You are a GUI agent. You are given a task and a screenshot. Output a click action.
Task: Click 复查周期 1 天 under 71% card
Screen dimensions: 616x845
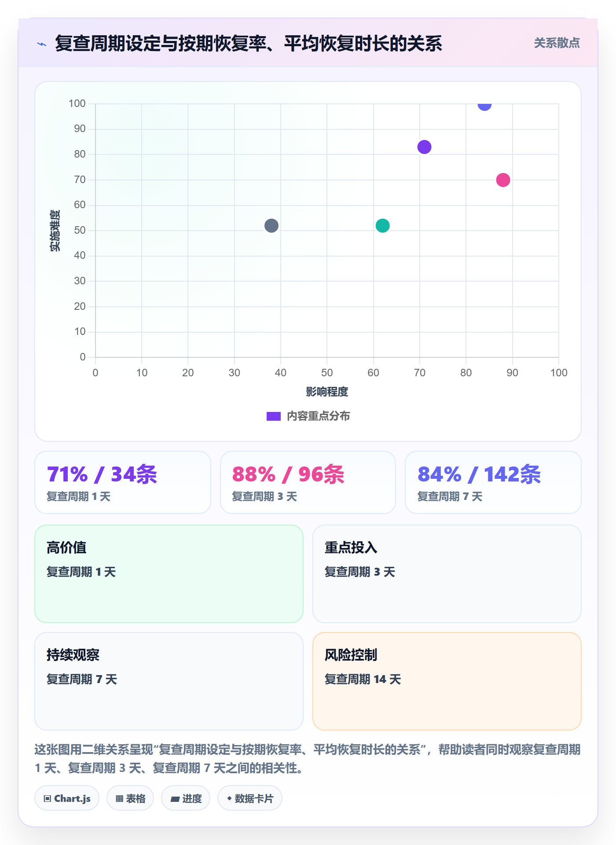coord(79,496)
